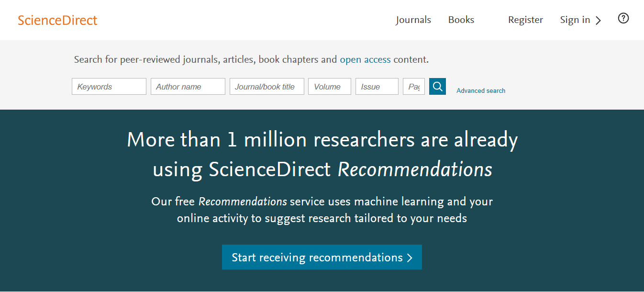Click the arrow on the recommendations button
Image resolution: width=644 pixels, height=292 pixels.
click(410, 258)
